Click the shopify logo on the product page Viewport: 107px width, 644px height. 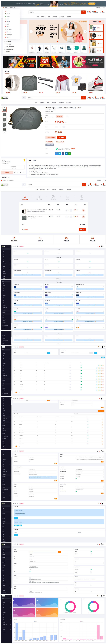tap(5, 98)
